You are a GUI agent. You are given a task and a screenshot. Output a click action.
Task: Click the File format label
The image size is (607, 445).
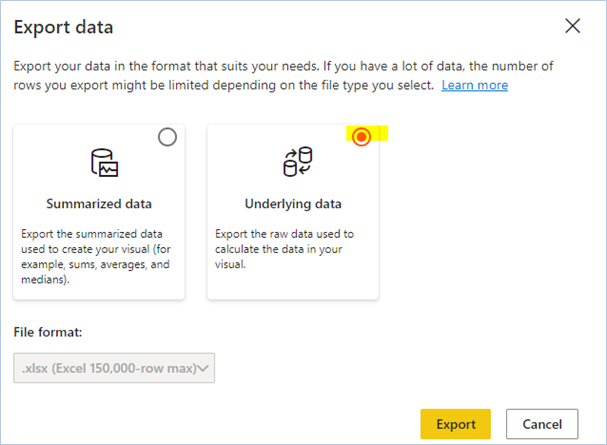click(48, 332)
